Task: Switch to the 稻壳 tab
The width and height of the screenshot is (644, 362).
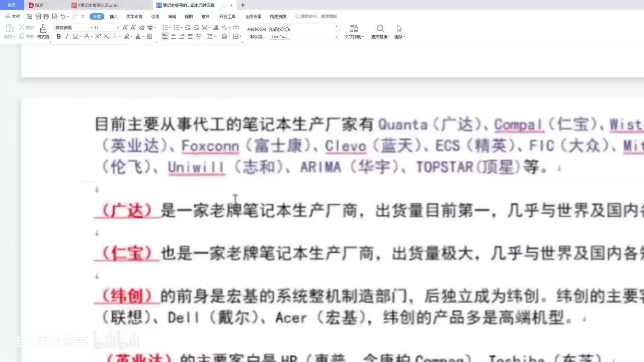Action: click(x=39, y=5)
